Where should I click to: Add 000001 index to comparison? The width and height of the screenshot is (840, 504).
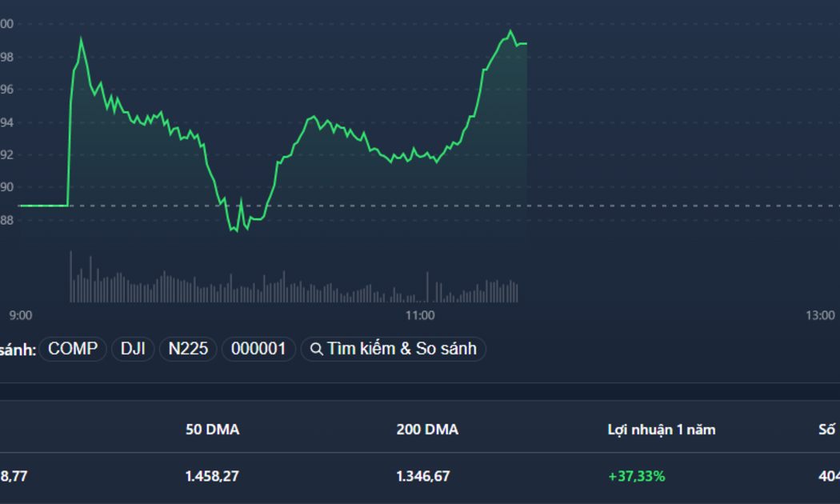pos(258,350)
